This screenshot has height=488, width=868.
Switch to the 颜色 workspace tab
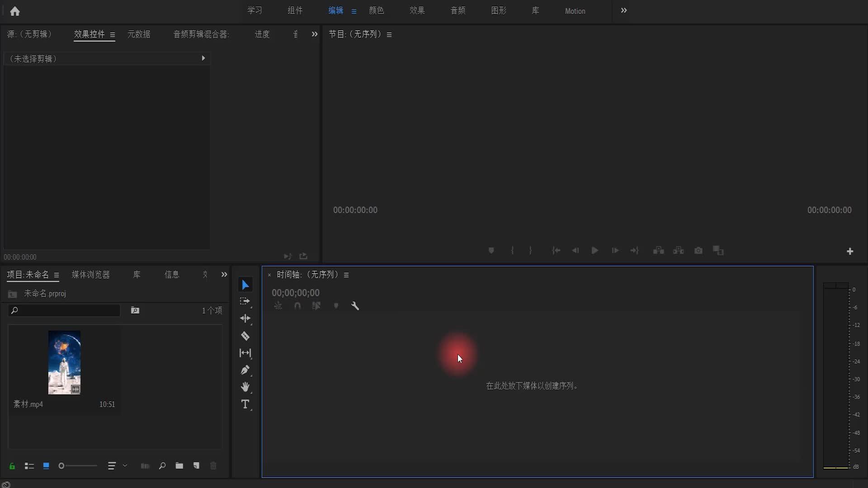[x=376, y=10]
